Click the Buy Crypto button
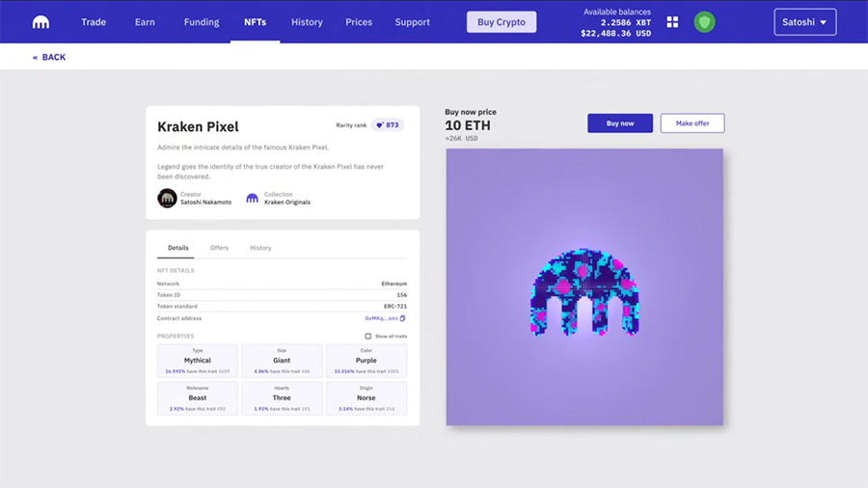This screenshot has height=488, width=868. point(502,22)
